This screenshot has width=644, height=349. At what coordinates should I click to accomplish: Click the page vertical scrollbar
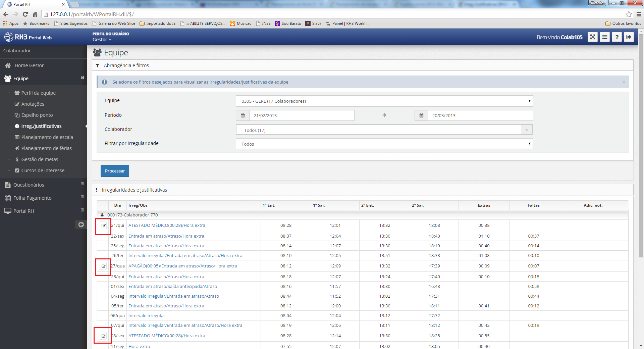click(x=641, y=146)
